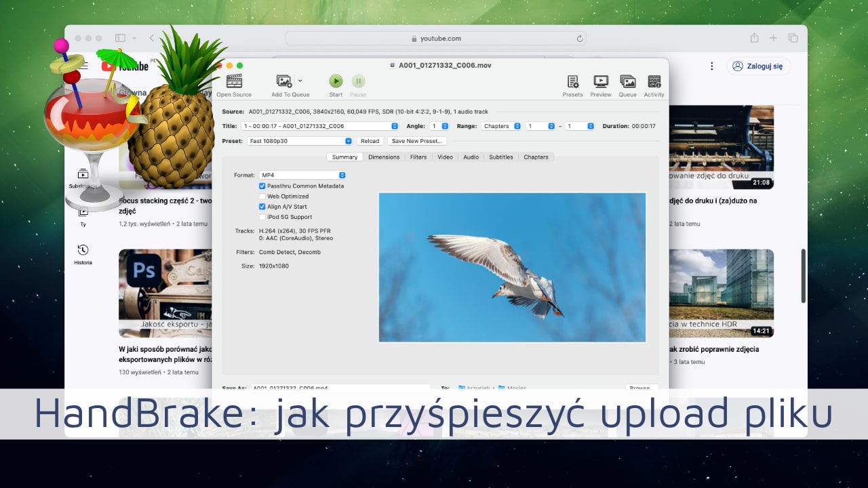Switch to the Video tab

coord(445,157)
